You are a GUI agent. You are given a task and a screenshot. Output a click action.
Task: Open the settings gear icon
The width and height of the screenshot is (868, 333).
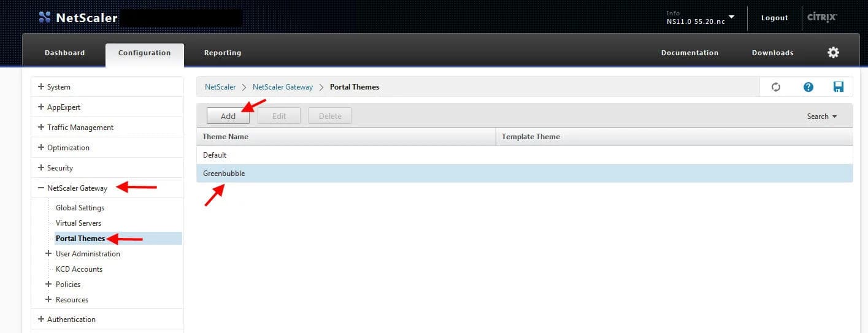(833, 53)
